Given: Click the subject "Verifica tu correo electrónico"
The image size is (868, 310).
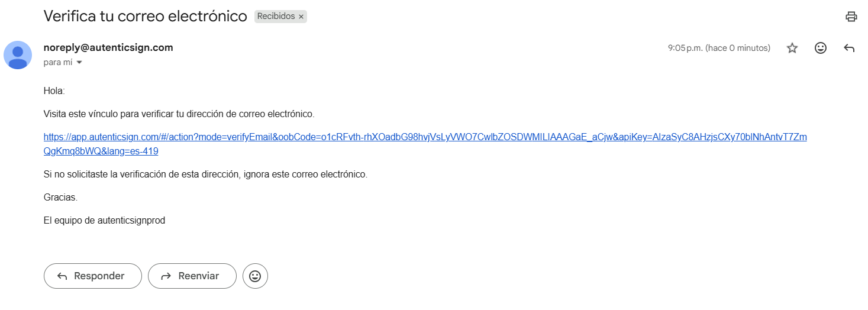Looking at the screenshot, I should (145, 17).
